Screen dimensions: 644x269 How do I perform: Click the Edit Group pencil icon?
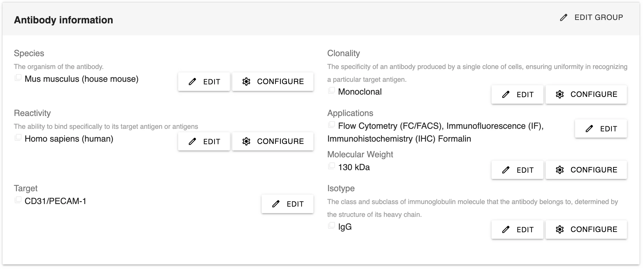(x=563, y=18)
